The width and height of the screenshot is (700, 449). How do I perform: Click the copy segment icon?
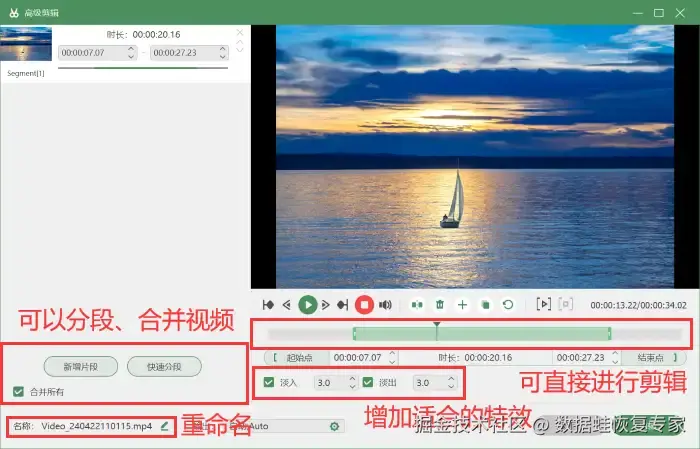point(485,305)
